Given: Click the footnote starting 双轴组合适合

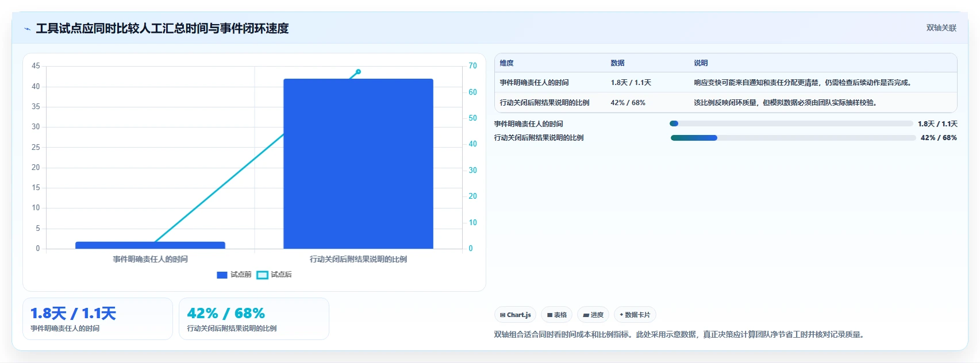Looking at the screenshot, I should 680,334.
